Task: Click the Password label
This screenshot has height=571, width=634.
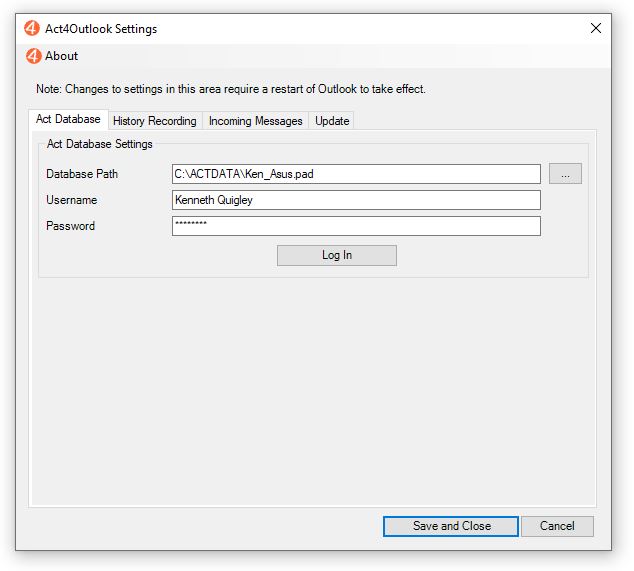Action: point(71,226)
